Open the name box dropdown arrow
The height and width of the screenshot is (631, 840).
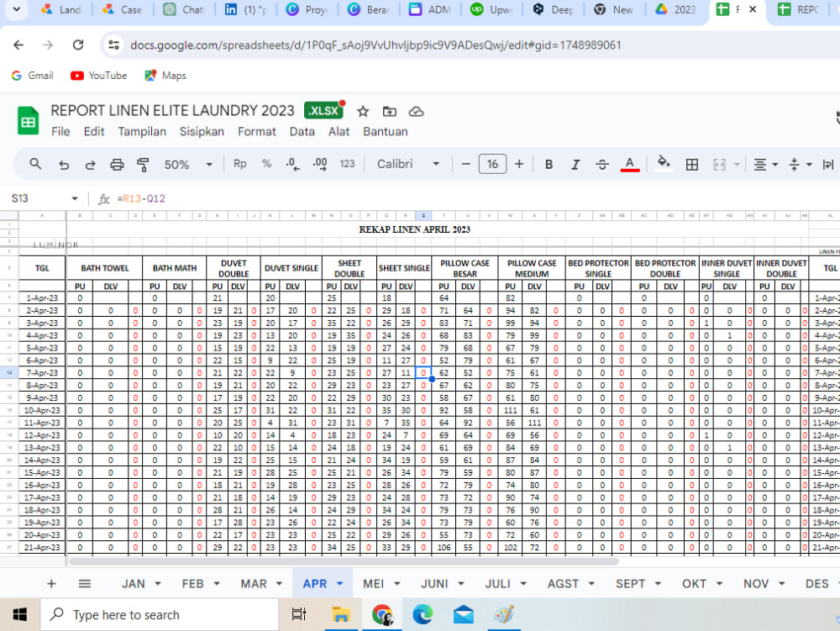pyautogui.click(x=75, y=199)
